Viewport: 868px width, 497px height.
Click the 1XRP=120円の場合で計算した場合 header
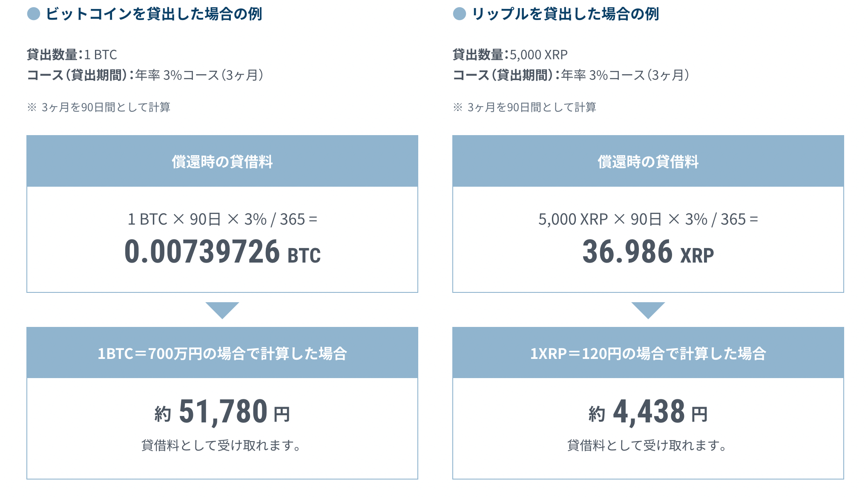[648, 353]
